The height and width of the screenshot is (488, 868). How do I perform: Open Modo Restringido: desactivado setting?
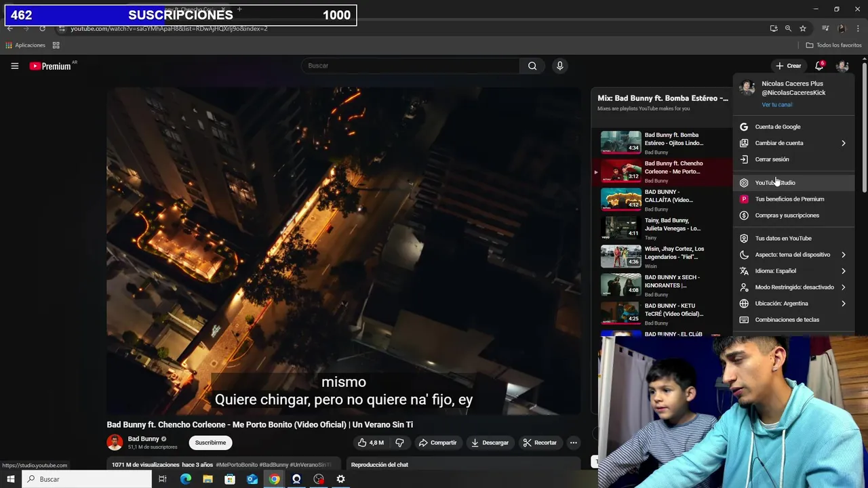pyautogui.click(x=794, y=287)
